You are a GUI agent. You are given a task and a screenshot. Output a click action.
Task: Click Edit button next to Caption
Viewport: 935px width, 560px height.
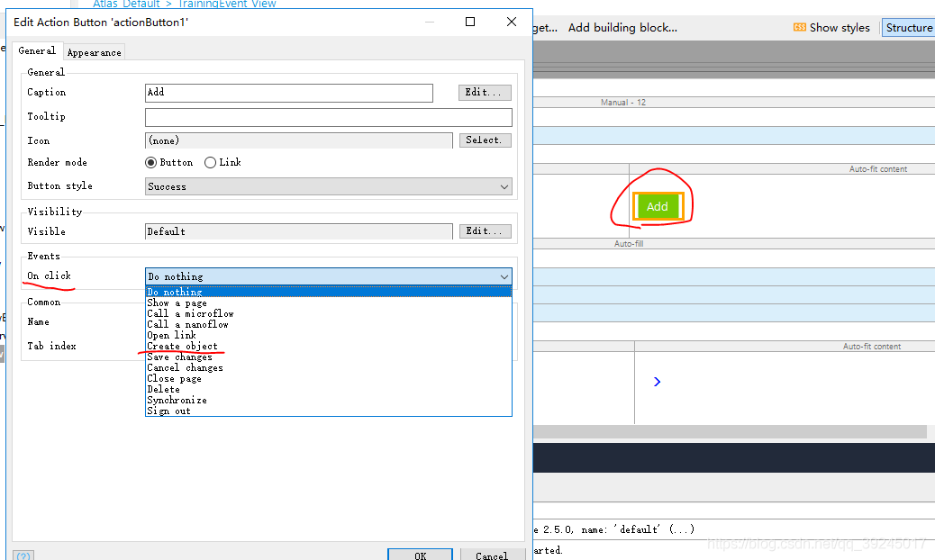[485, 93]
